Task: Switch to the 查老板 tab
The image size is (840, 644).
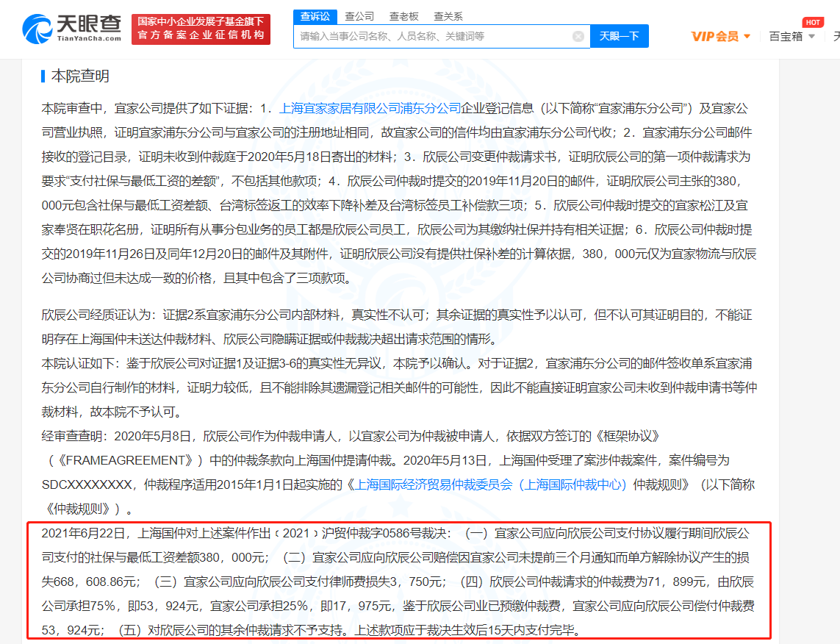Action: point(404,17)
